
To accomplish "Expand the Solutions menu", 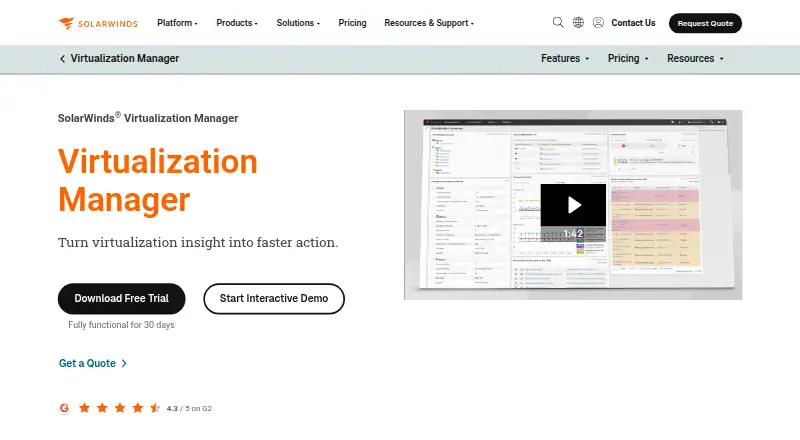I will [298, 23].
